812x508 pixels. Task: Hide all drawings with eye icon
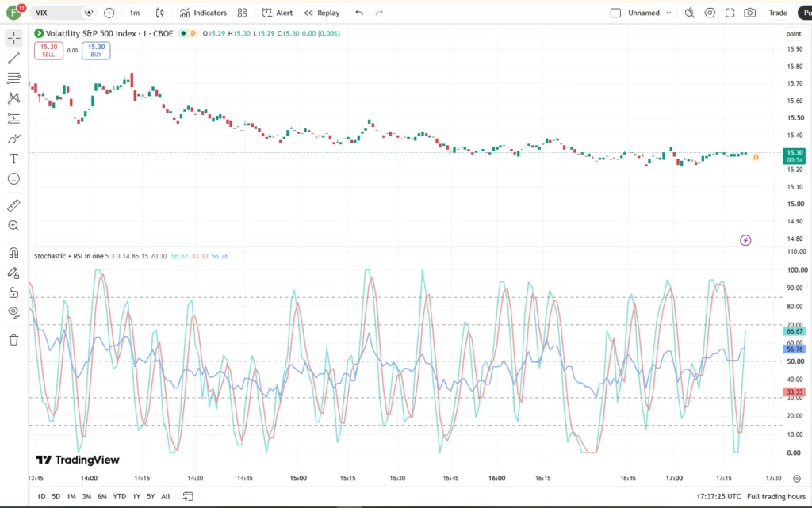point(14,312)
